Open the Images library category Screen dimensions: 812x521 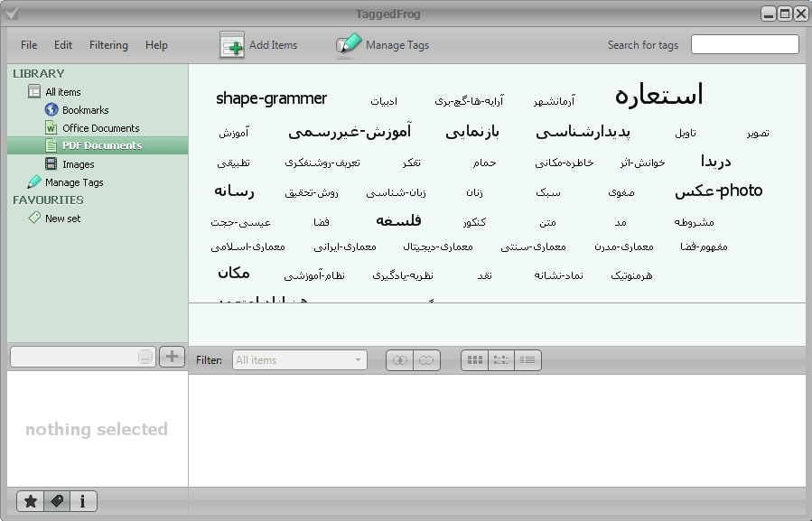click(78, 164)
